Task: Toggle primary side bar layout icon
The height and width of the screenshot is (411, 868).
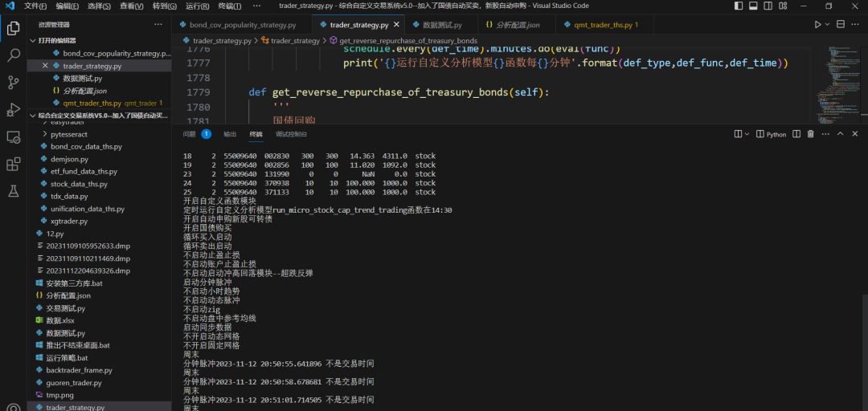Action: click(x=739, y=6)
